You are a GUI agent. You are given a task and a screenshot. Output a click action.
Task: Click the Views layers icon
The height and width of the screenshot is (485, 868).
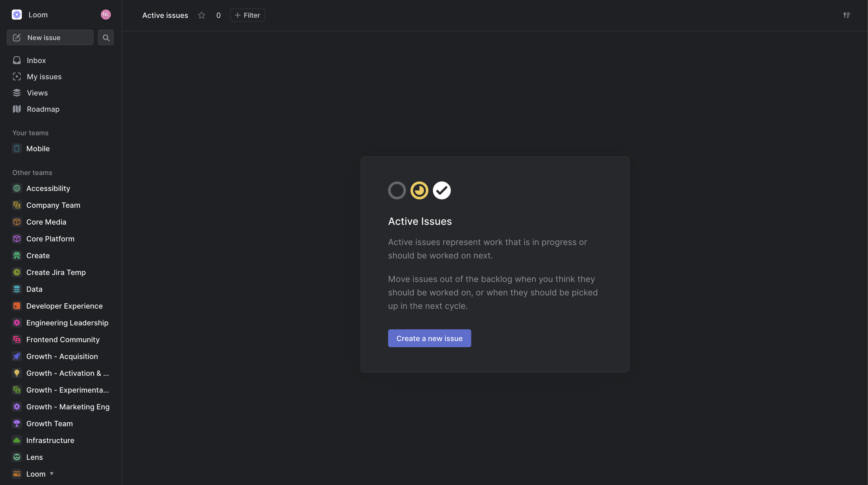coord(17,93)
